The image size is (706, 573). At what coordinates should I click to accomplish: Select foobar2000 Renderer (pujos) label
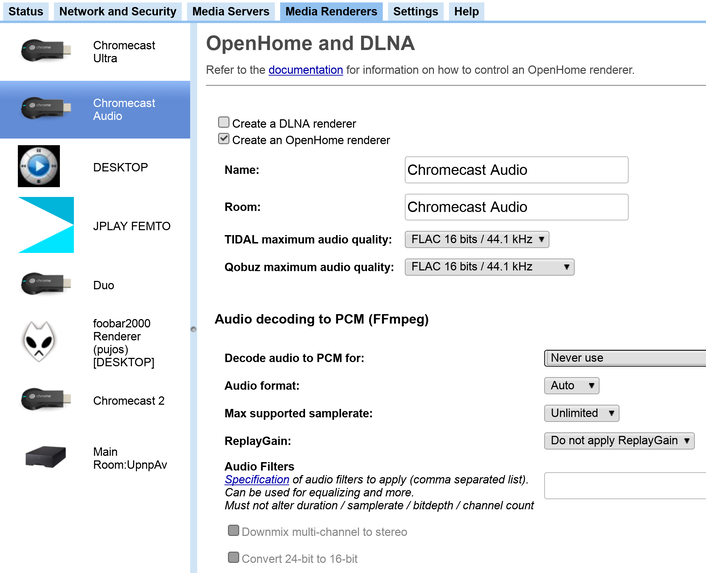tap(122, 343)
